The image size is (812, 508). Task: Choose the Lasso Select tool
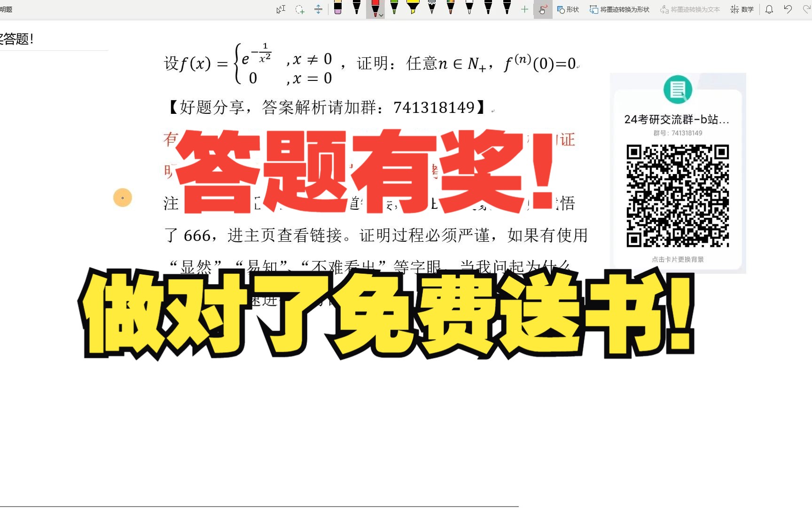pos(300,9)
